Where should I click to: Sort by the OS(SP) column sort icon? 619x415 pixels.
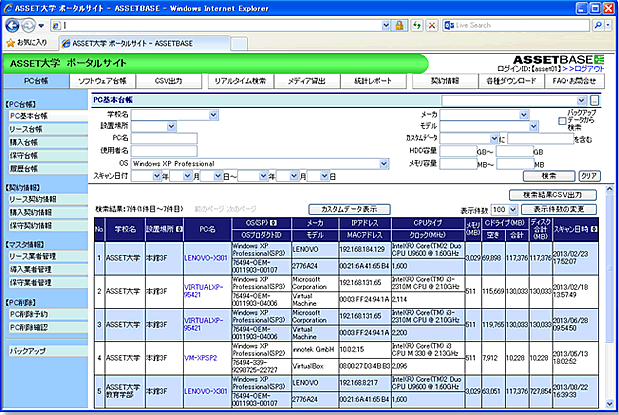pos(273,223)
